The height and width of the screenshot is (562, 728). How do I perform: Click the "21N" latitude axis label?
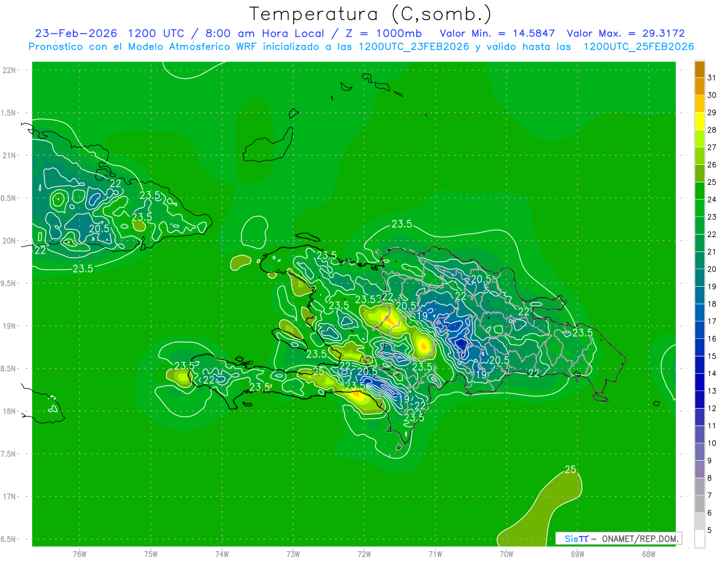(x=10, y=155)
